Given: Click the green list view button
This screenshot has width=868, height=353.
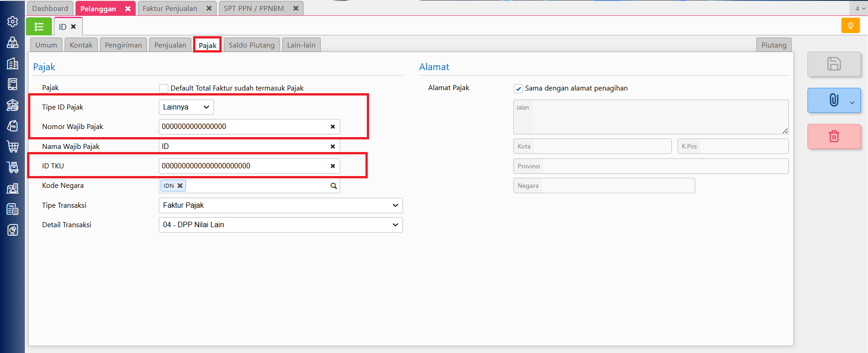Looking at the screenshot, I should (x=39, y=27).
